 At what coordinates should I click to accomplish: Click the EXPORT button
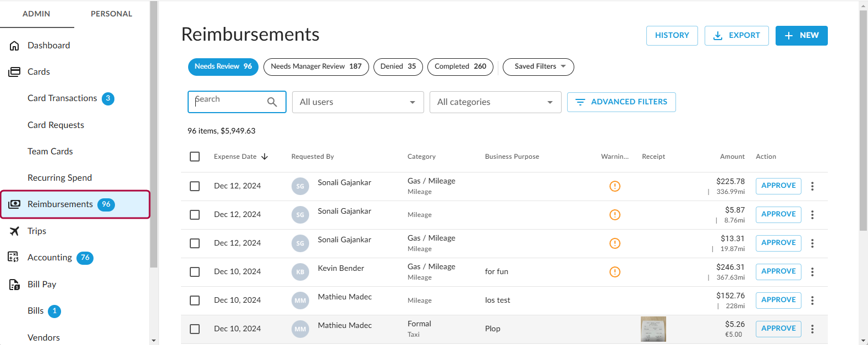[x=737, y=36]
